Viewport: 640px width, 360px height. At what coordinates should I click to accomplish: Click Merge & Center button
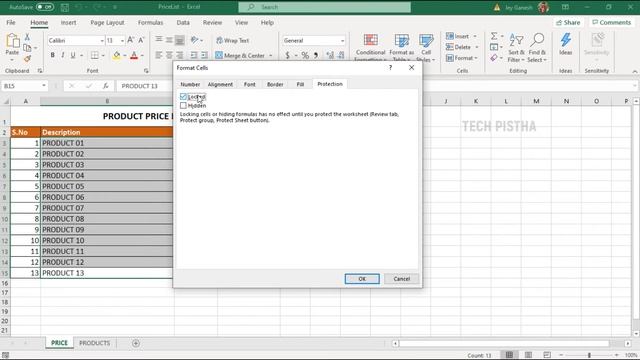pyautogui.click(x=240, y=55)
